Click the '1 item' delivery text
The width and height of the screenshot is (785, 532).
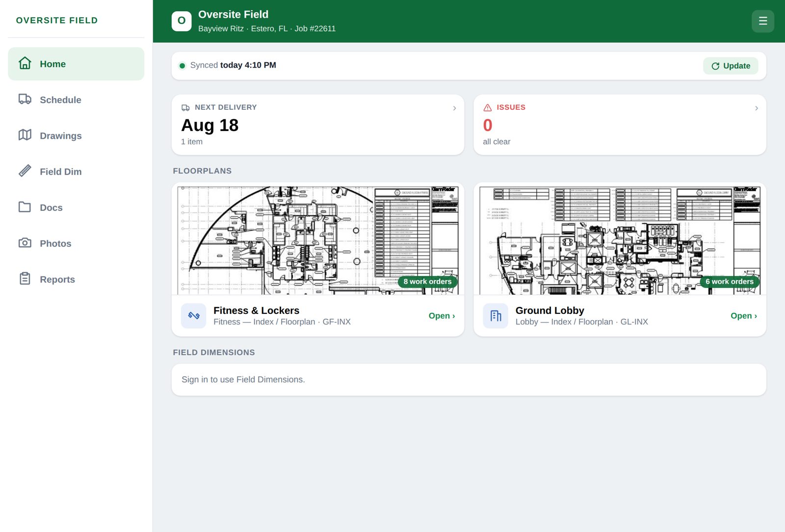coord(192,142)
